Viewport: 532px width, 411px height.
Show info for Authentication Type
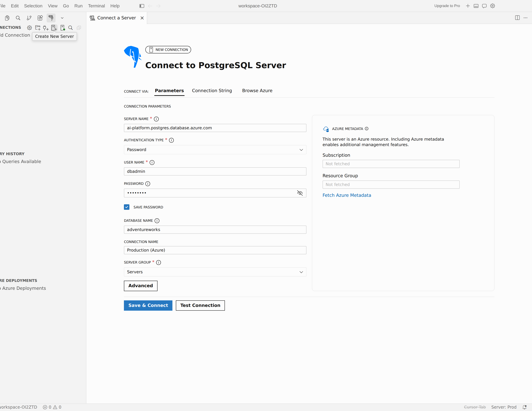tap(172, 140)
